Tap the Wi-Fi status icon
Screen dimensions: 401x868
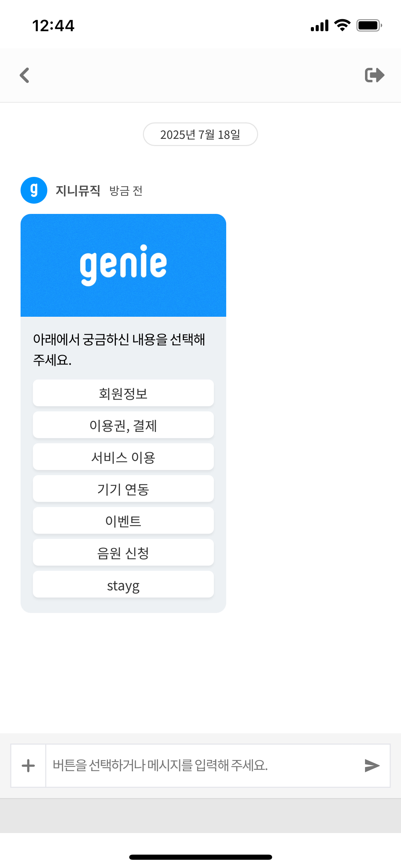[342, 25]
